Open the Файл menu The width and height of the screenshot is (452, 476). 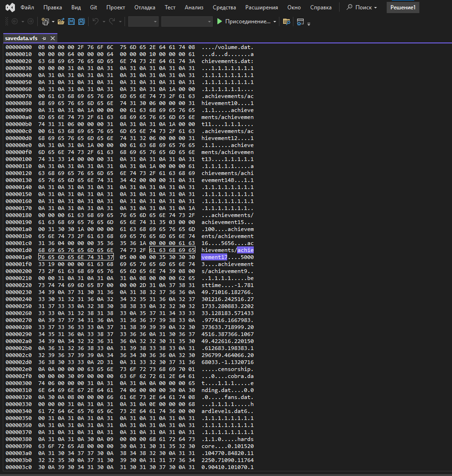coord(28,7)
